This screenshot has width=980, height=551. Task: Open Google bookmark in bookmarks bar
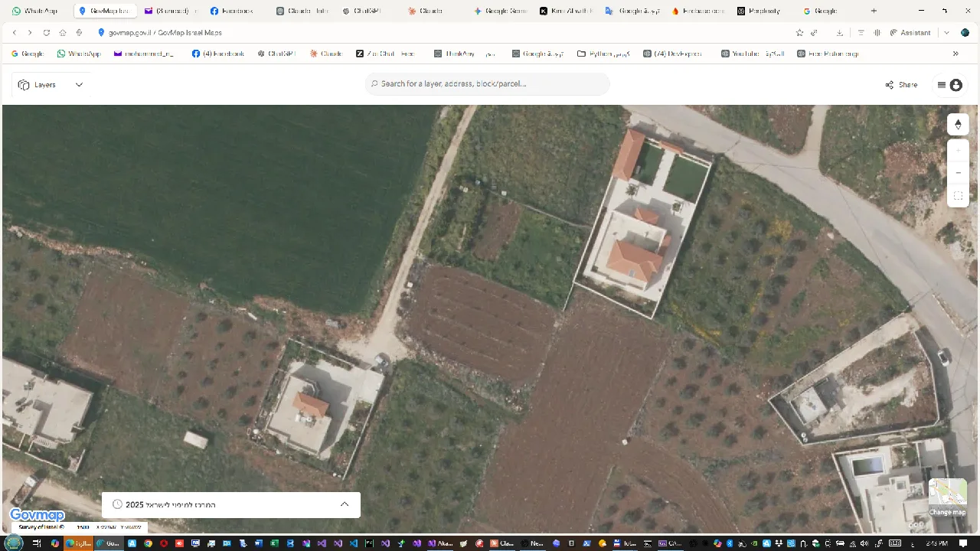point(28,54)
